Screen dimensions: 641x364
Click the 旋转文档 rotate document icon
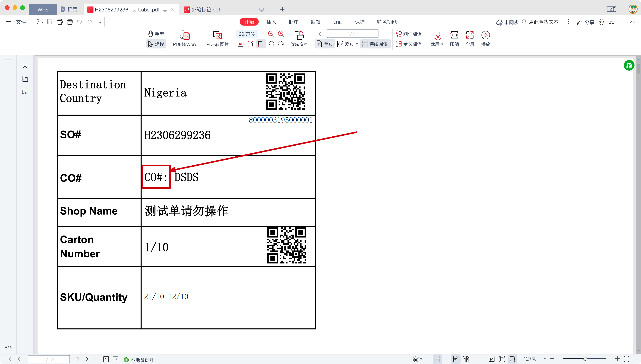click(x=299, y=35)
